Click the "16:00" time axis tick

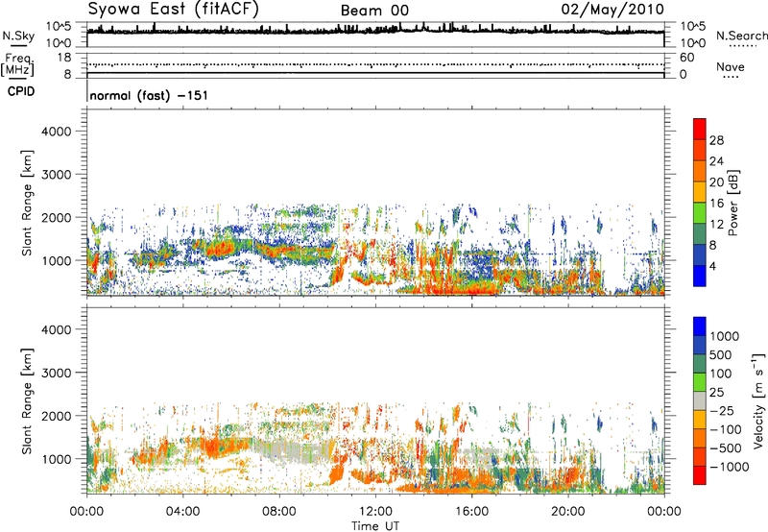pyautogui.click(x=471, y=511)
